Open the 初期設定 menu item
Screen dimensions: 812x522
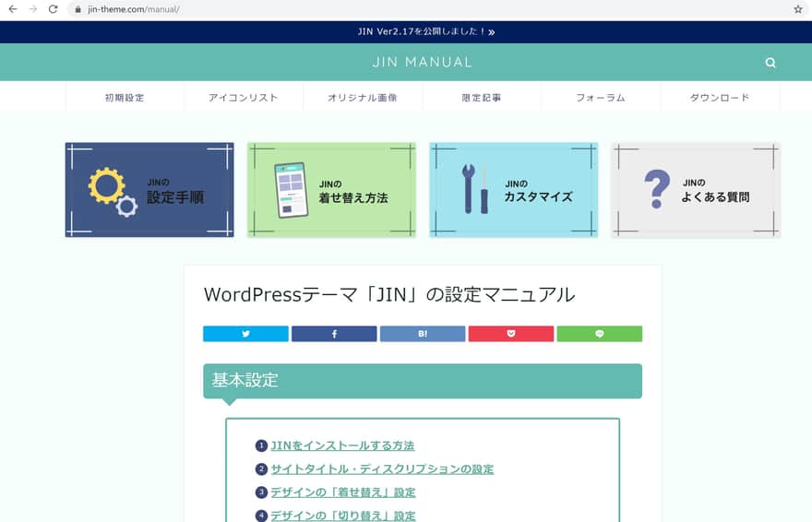[x=125, y=97]
